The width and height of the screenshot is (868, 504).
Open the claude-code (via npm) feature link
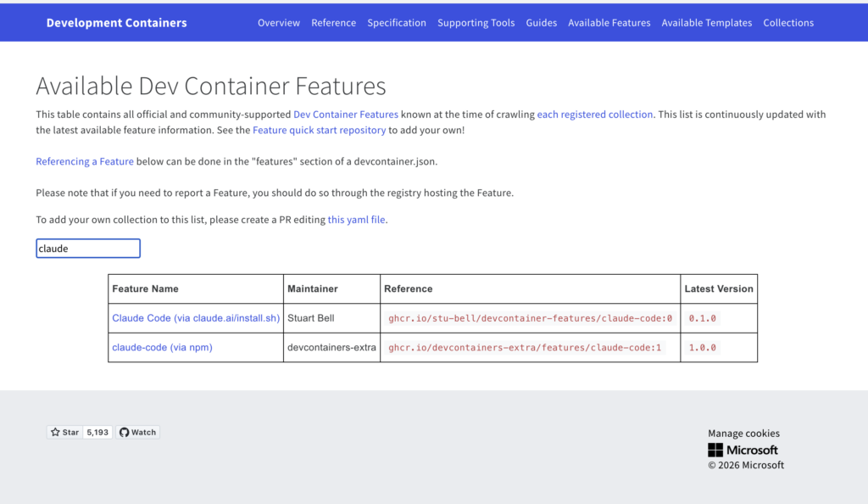point(162,347)
